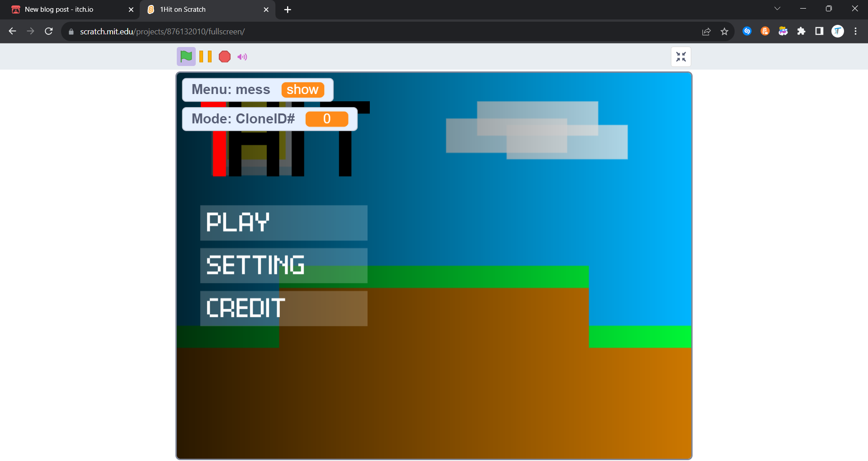
Task: Open the browser profile avatar menu
Action: [x=838, y=31]
